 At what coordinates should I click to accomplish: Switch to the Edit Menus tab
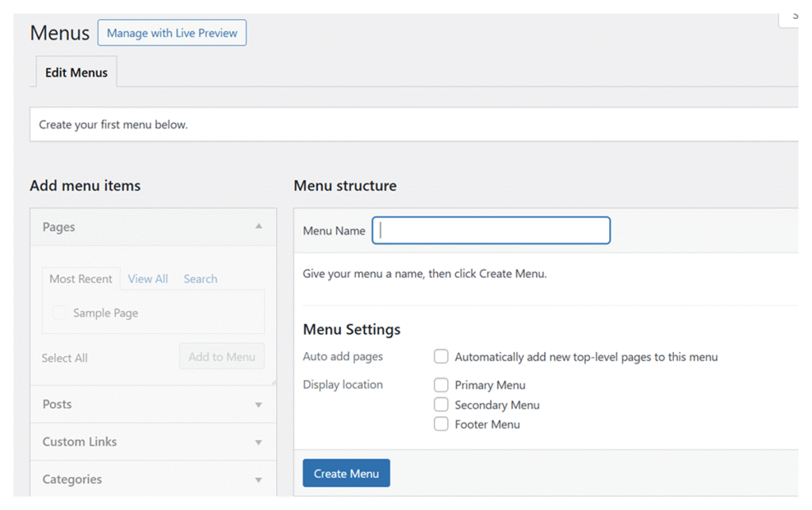tap(76, 72)
